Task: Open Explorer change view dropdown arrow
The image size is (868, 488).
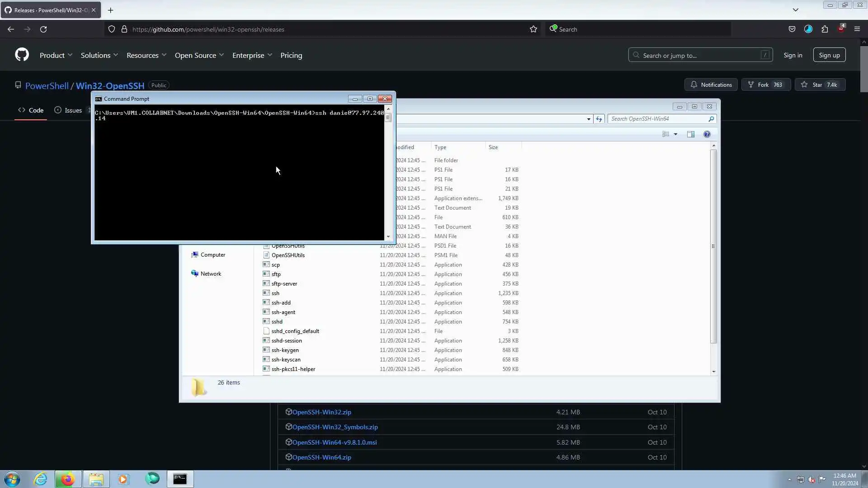Action: [675, 134]
